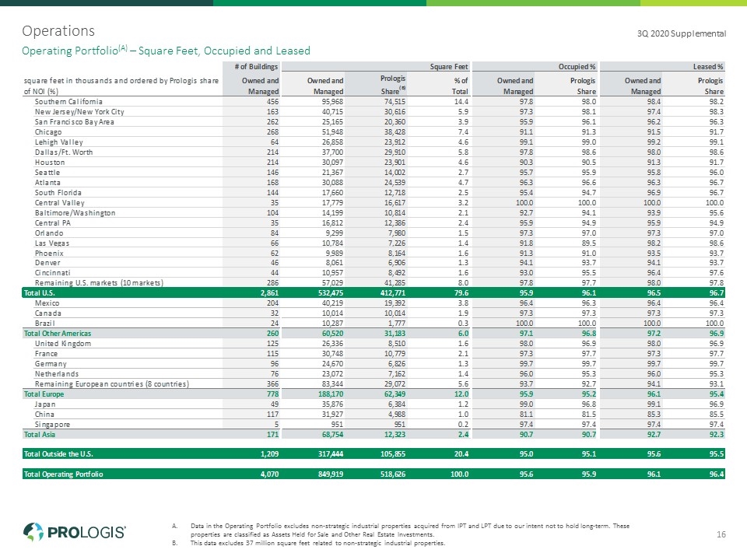The image size is (747, 560).
Task: Click the 'square feet in thousands' table note
Action: [121, 86]
